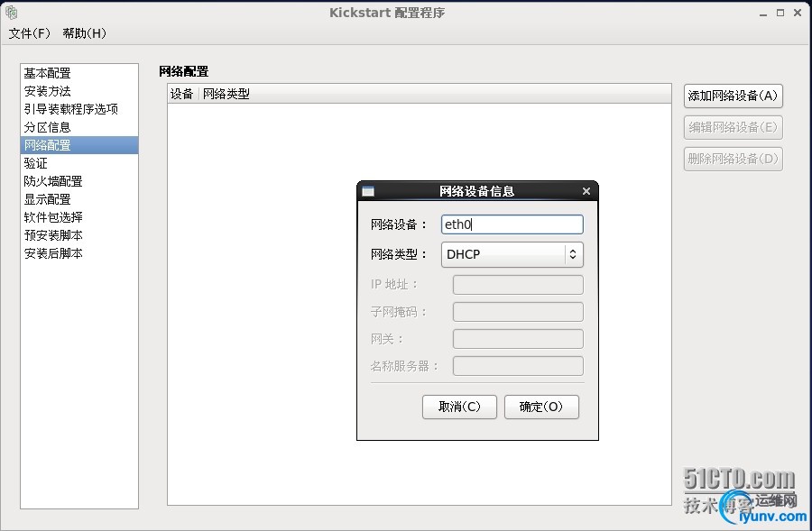Click the 添加网络设备(A) button
Viewport: 812px width, 531px height.
733,96
